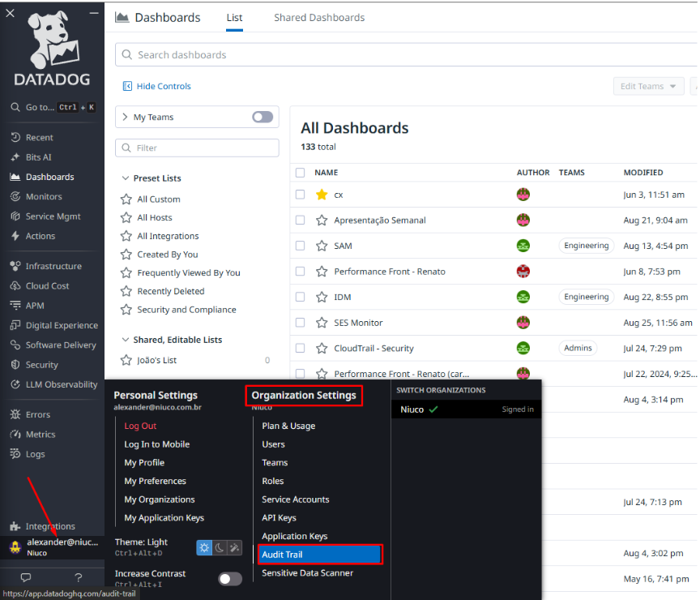Image resolution: width=700 pixels, height=600 pixels.
Task: Select the dark theme moon icon
Action: pos(220,547)
